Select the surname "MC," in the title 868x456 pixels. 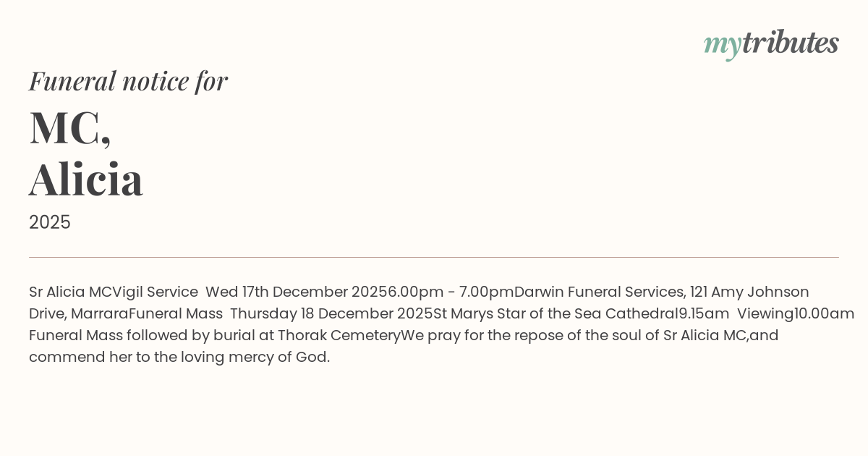tap(70, 128)
